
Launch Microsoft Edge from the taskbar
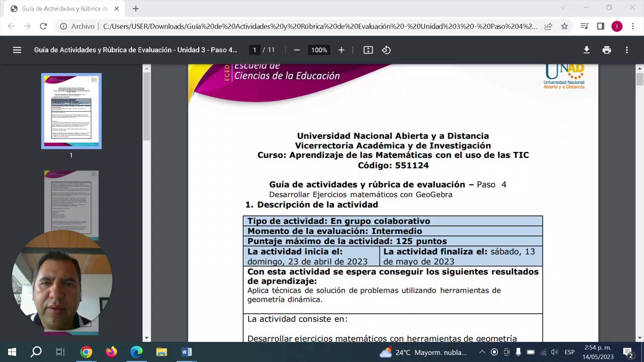click(x=136, y=352)
